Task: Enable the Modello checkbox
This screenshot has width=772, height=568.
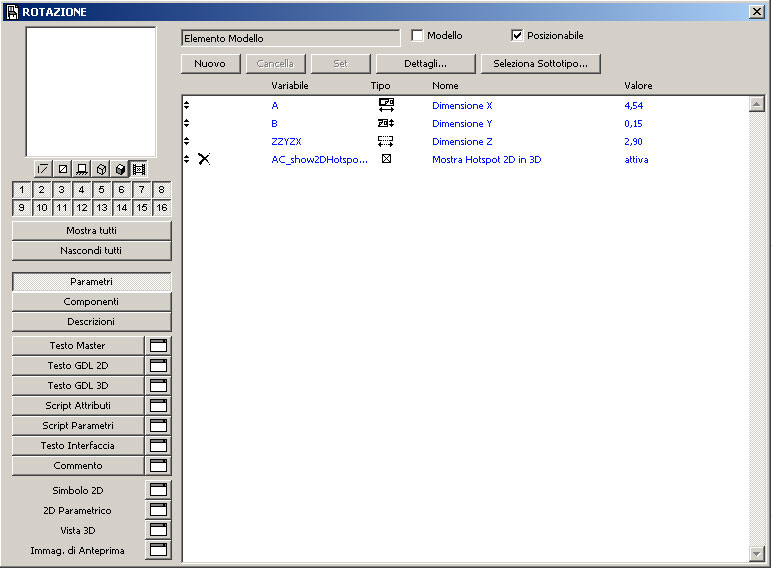Action: point(418,36)
